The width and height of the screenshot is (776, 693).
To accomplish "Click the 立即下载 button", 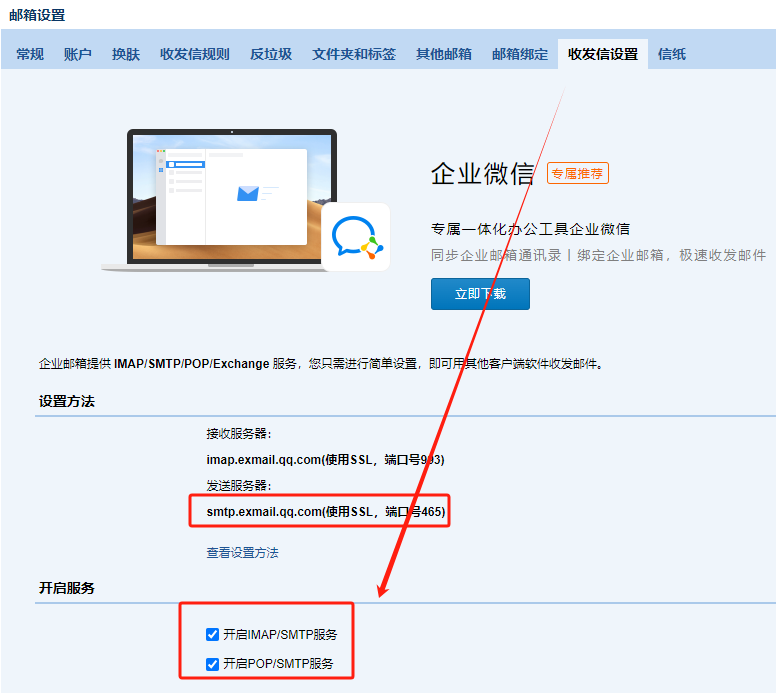I will 480,294.
